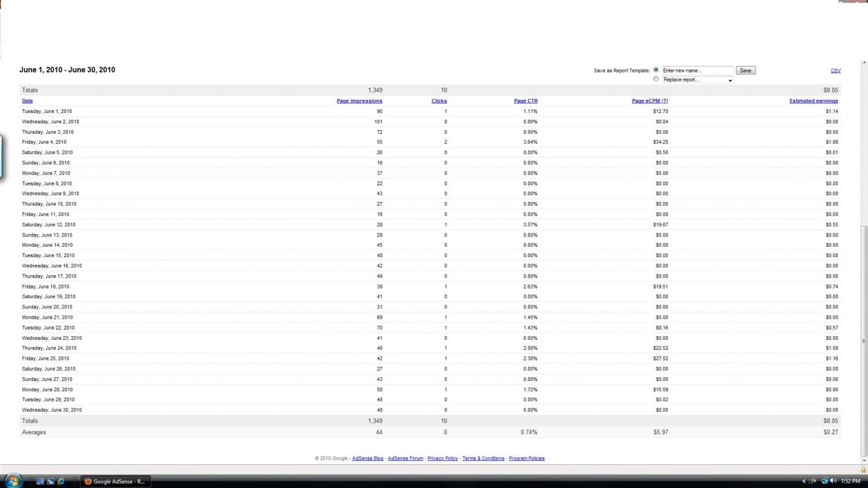Screen dimensions: 868x488
Task: Click the 'Averages' row label
Action: pos(34,432)
